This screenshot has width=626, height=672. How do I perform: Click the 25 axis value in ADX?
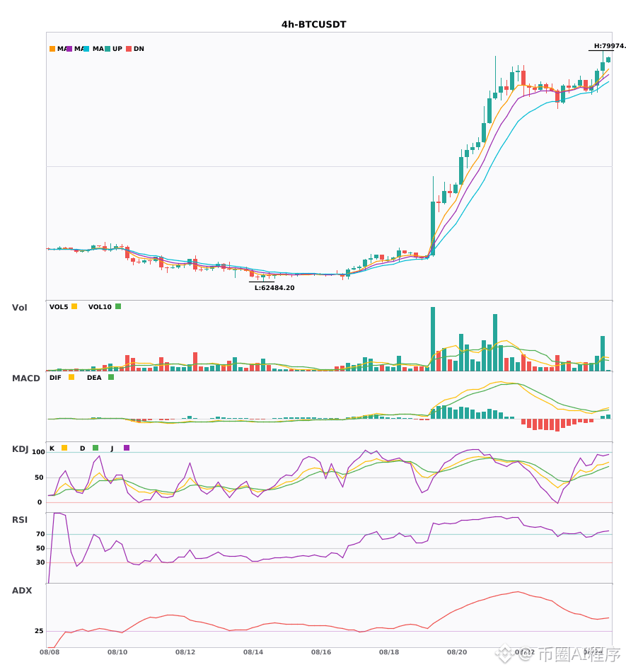point(39,631)
